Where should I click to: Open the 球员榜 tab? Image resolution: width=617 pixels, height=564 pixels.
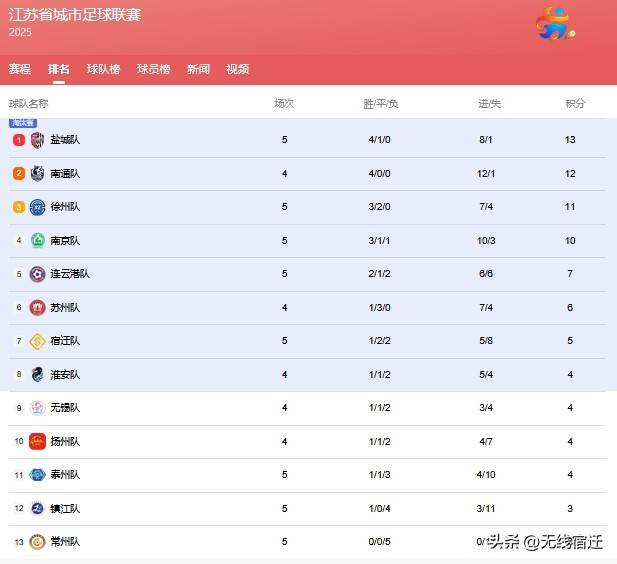tap(154, 69)
